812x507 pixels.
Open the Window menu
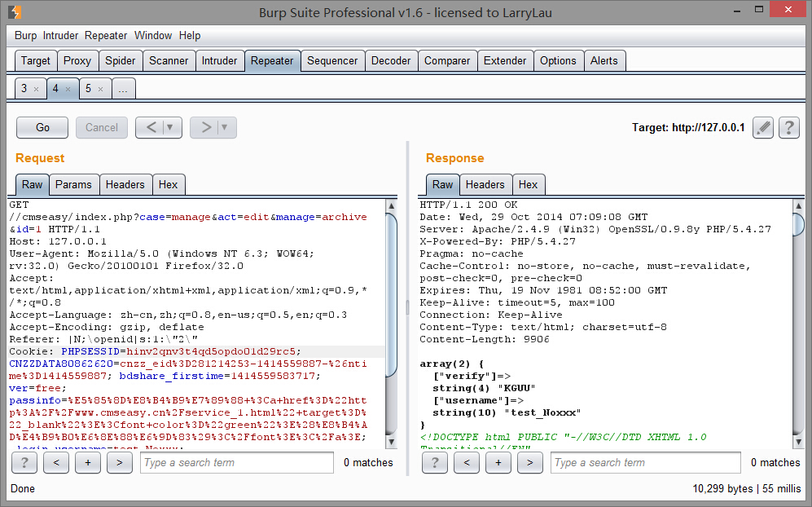pos(153,35)
